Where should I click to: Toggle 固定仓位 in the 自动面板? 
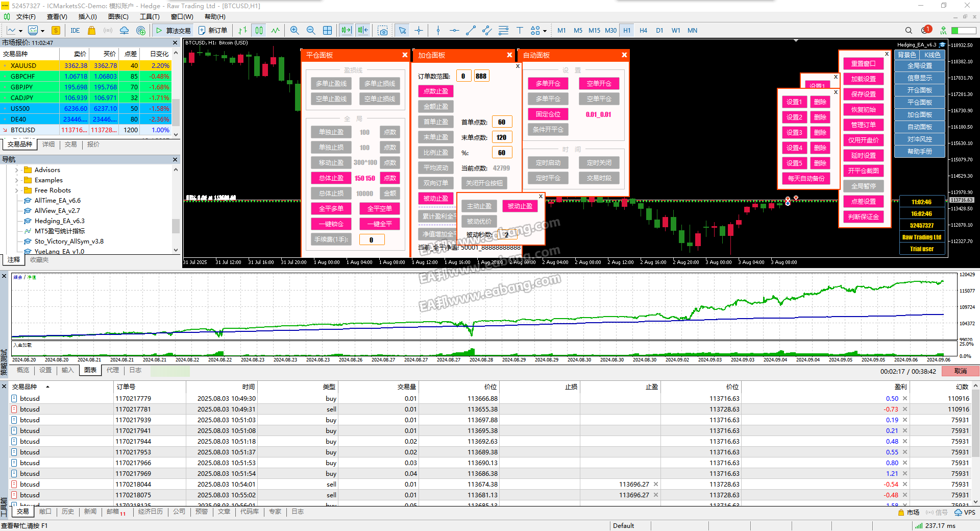tap(548, 114)
